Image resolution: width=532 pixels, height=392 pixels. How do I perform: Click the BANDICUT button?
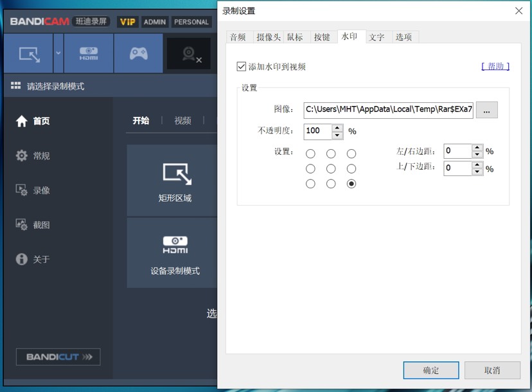(x=58, y=357)
